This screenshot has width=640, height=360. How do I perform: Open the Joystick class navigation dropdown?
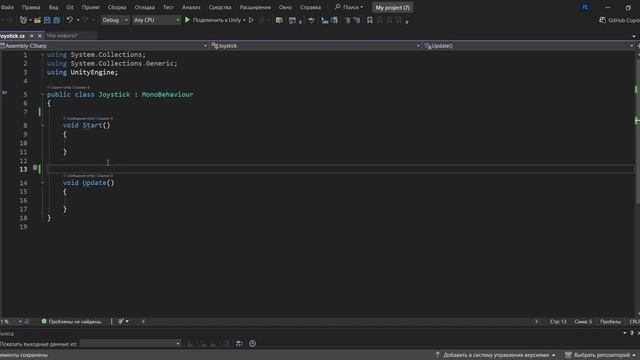(x=316, y=46)
